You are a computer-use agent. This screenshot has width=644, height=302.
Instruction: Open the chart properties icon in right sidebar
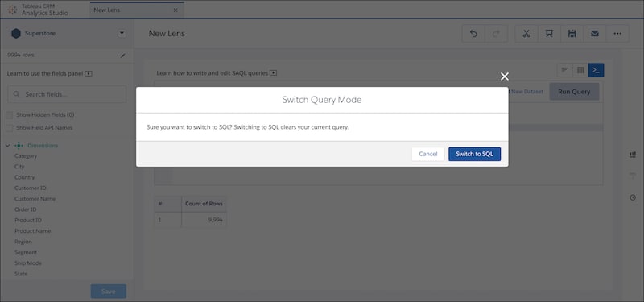pyautogui.click(x=633, y=155)
